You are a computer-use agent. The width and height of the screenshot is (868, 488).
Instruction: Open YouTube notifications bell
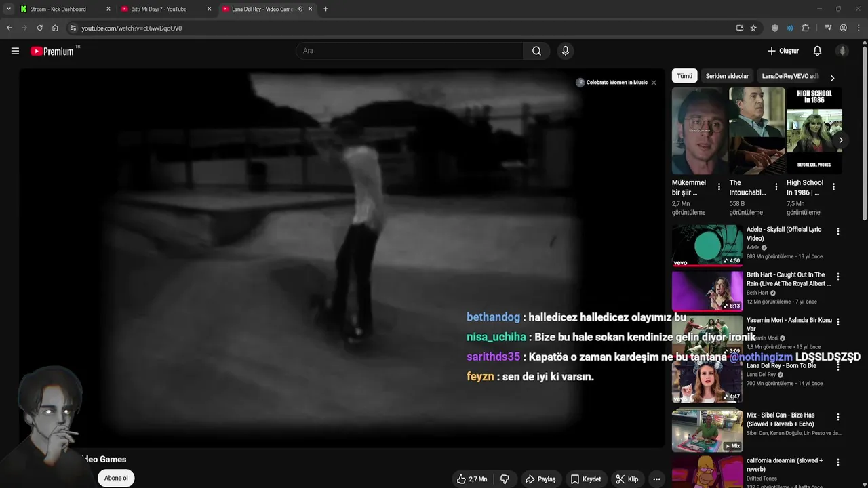[817, 51]
